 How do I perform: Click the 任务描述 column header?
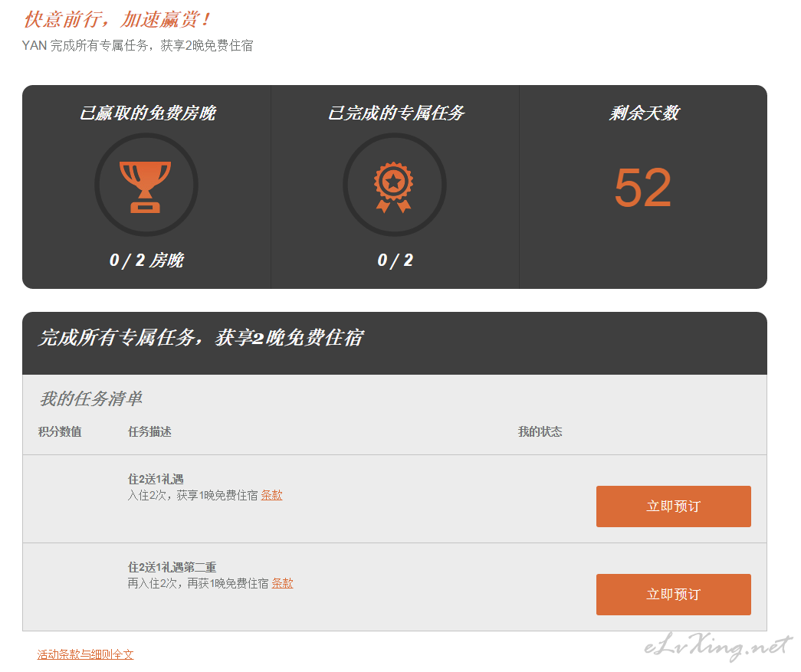149,432
